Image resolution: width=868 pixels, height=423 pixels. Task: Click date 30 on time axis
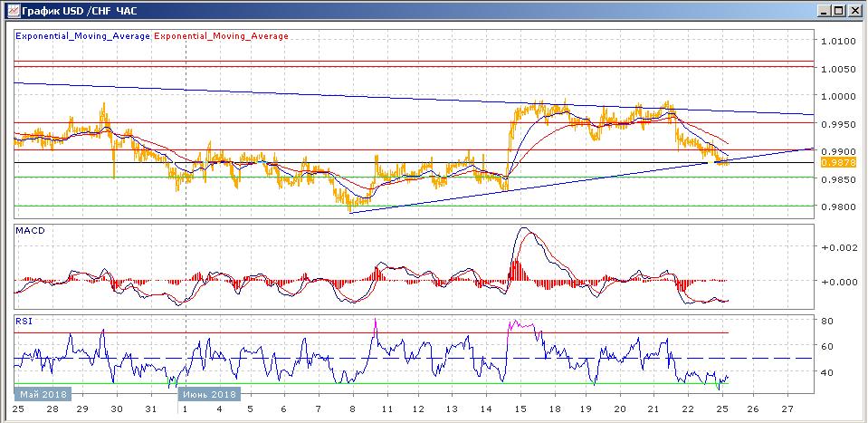pyautogui.click(x=117, y=409)
